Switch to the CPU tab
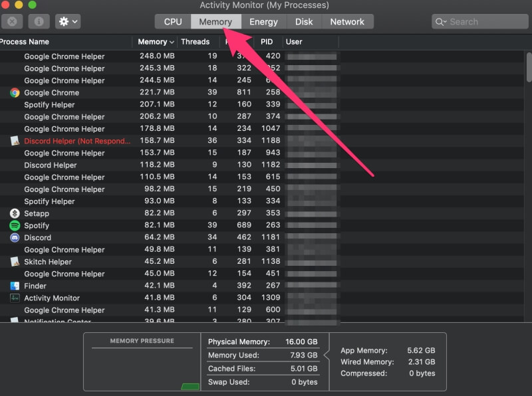 [x=173, y=22]
